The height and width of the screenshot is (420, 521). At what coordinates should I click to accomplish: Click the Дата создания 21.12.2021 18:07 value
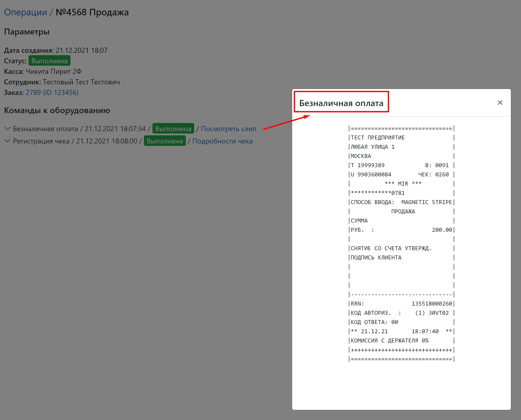point(81,50)
